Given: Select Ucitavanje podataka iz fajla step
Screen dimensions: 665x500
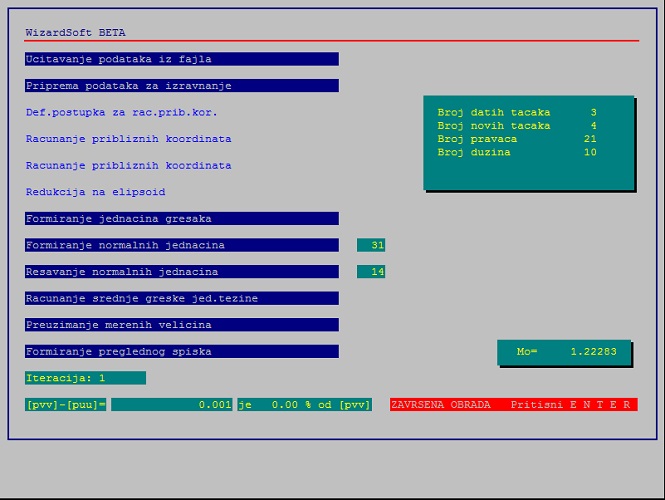Looking at the screenshot, I should pos(181,59).
